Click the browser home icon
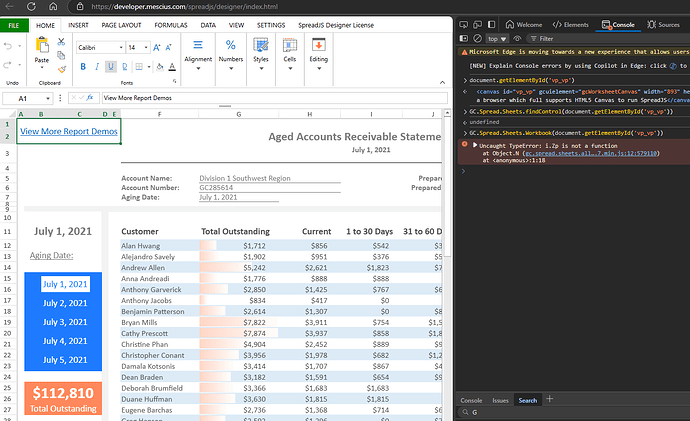 pyautogui.click(x=53, y=7)
